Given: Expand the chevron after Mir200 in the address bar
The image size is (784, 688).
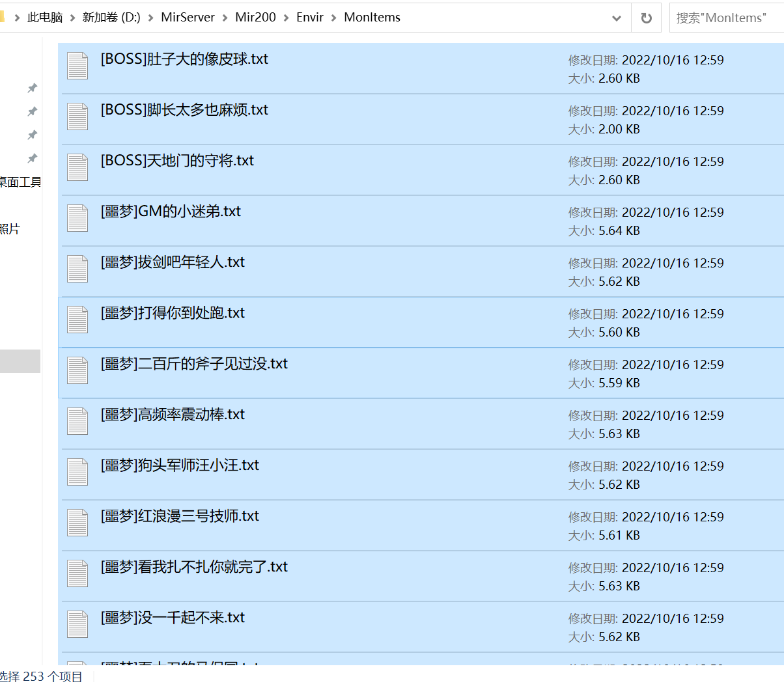Looking at the screenshot, I should pyautogui.click(x=286, y=18).
